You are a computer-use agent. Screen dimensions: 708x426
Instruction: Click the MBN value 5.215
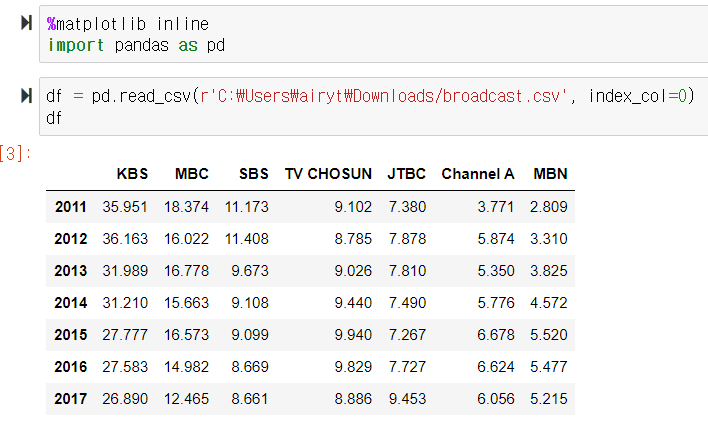click(x=549, y=399)
